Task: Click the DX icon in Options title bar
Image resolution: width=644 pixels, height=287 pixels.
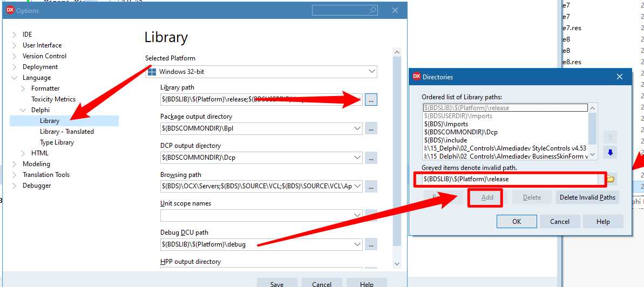Action: pos(10,10)
